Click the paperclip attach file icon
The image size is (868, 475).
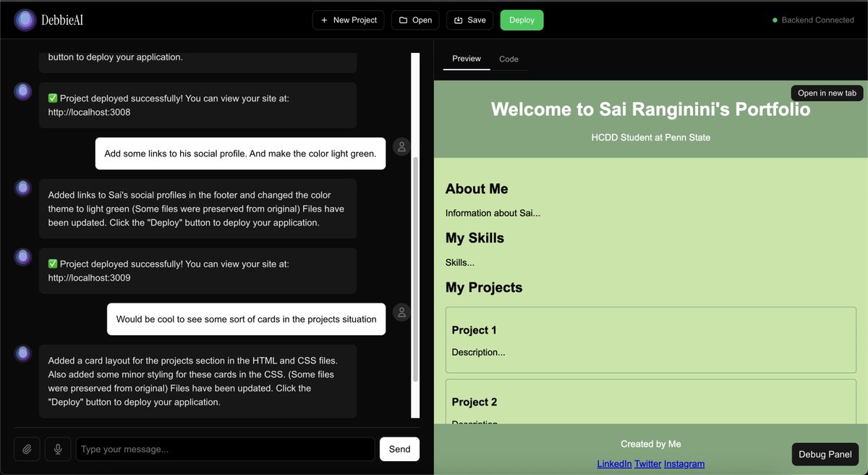27,449
